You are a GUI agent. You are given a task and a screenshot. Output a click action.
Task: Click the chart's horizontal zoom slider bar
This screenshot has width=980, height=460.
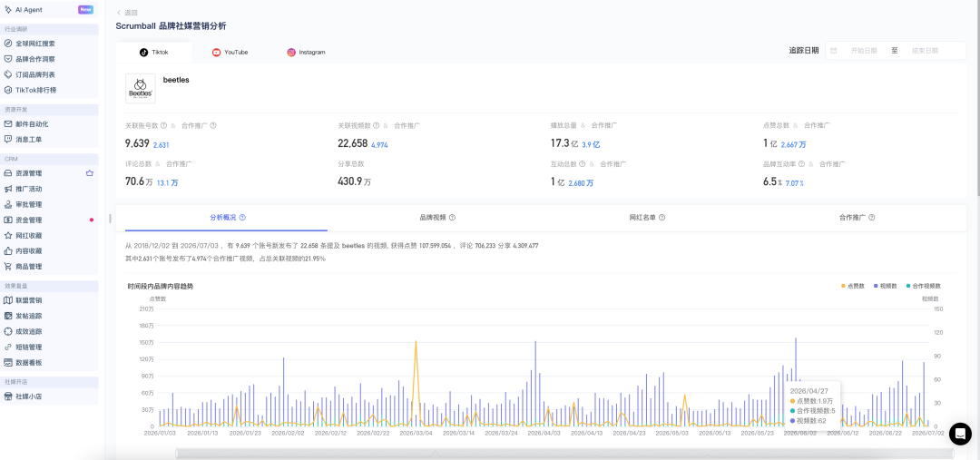pos(564,454)
